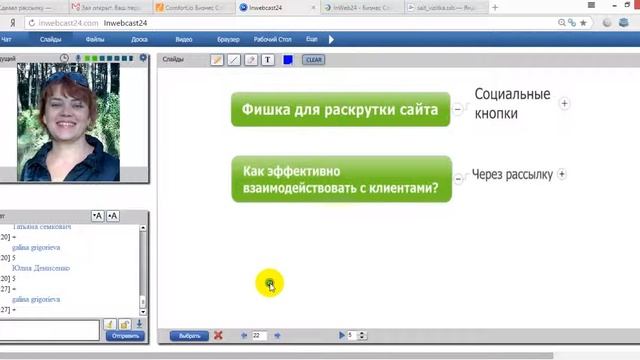Image resolution: width=640 pixels, height=360 pixels.
Task: Decrease the chat font size
Action: point(97,216)
